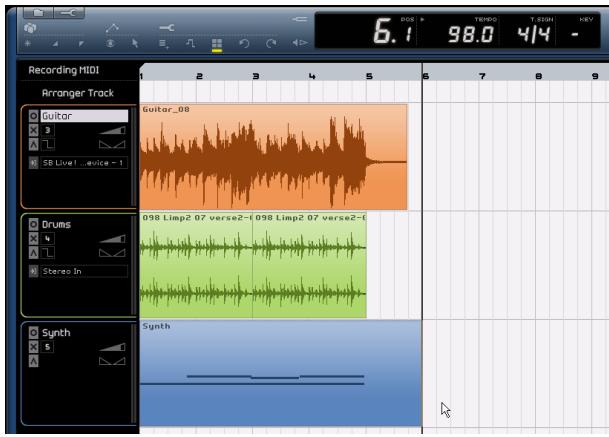This screenshot has width=609, height=437.
Task: Select the Arranger Track header
Action: (x=78, y=93)
